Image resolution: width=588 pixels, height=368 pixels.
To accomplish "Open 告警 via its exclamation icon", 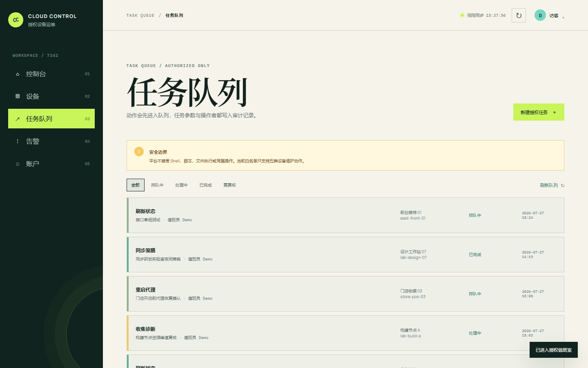I will tap(18, 141).
